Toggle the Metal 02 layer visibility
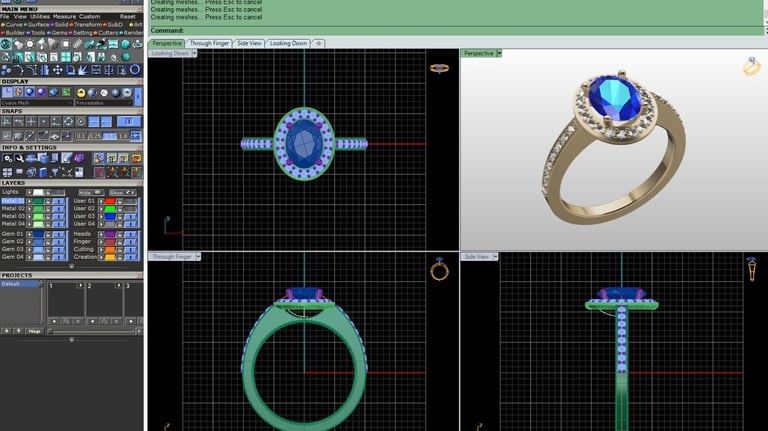This screenshot has height=431, width=768. coord(58,209)
